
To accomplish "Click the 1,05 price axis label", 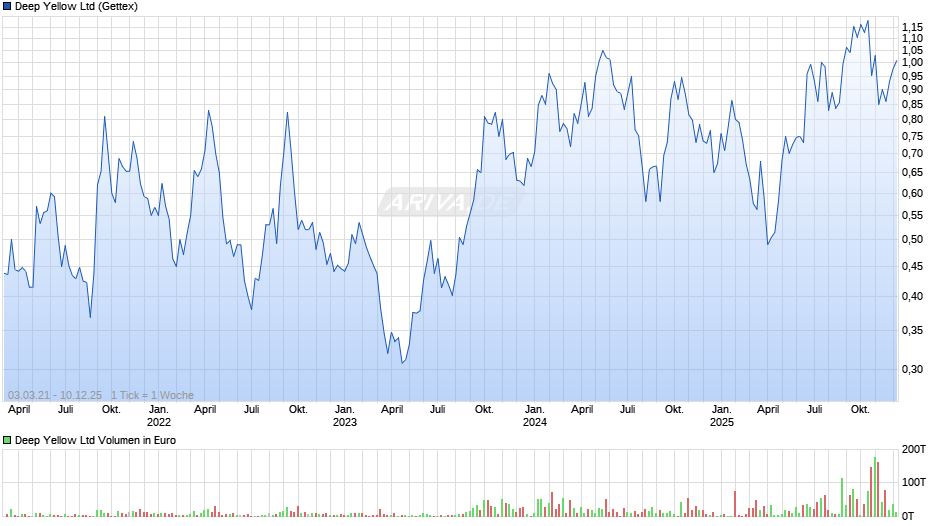I will [x=912, y=50].
